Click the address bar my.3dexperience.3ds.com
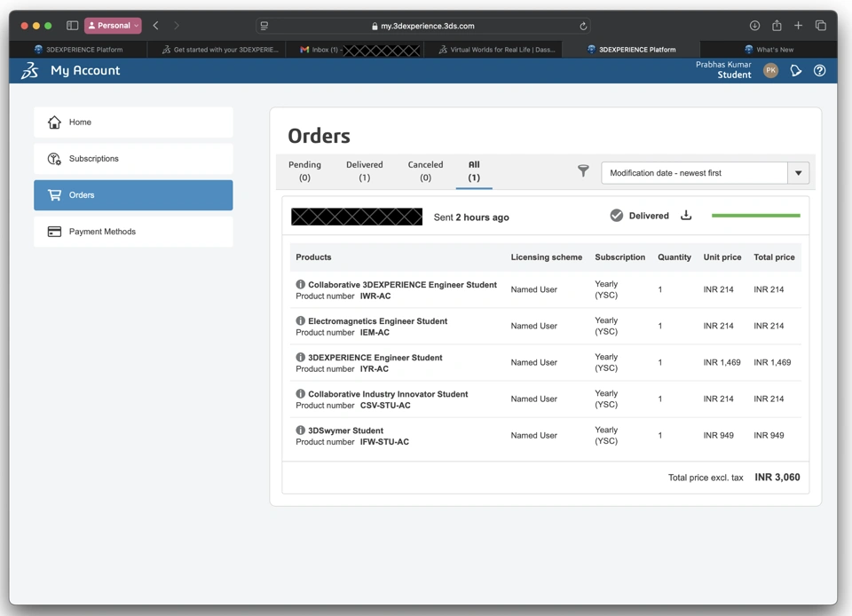The image size is (852, 616). [422, 26]
